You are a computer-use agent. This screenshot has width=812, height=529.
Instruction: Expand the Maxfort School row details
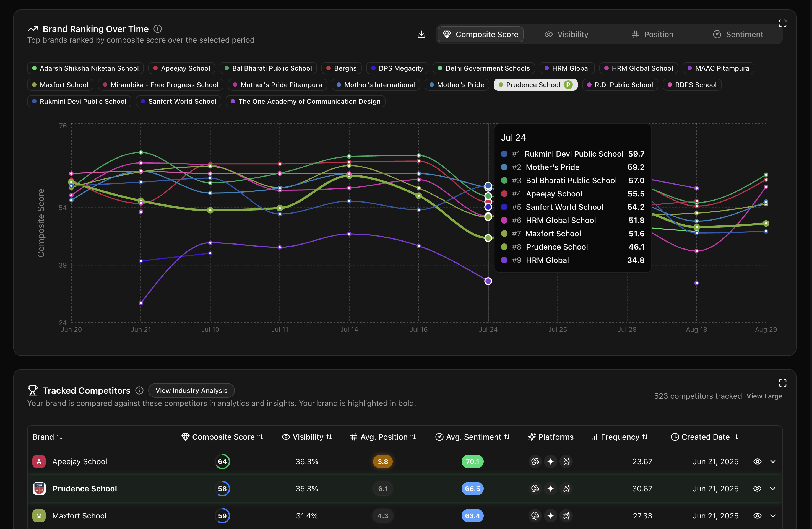point(773,516)
